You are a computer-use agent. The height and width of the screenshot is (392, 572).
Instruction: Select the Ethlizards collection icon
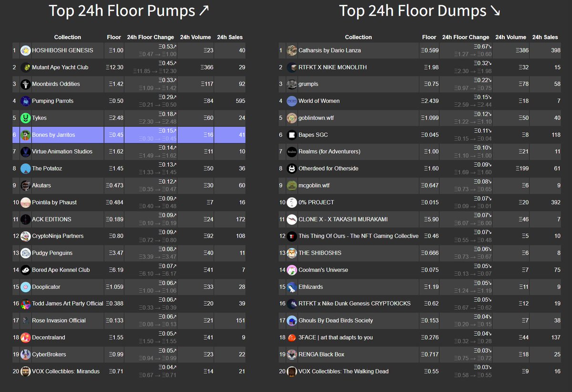click(291, 287)
